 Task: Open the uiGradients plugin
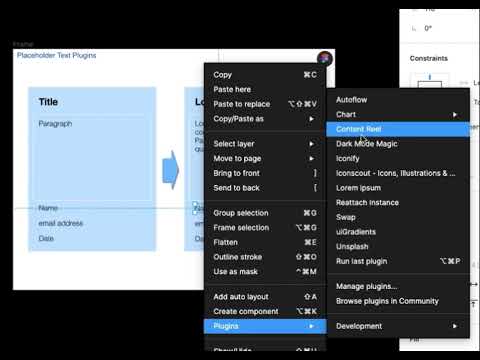[x=398, y=232]
